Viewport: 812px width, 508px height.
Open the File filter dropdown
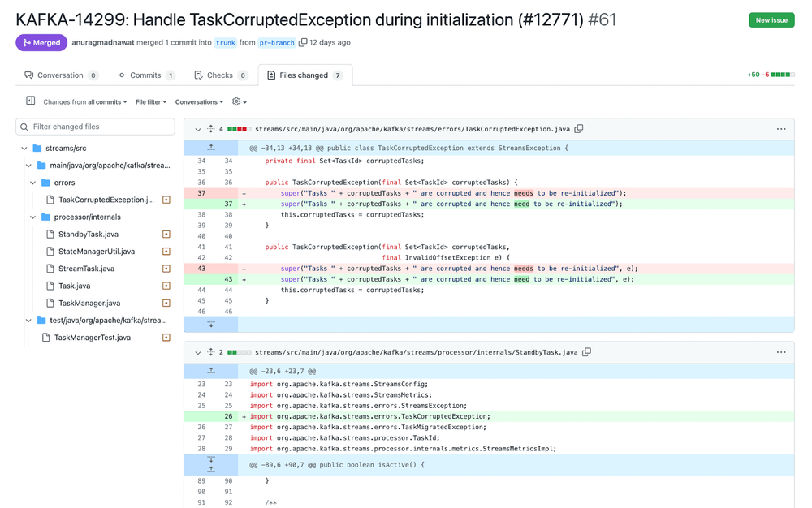click(x=150, y=102)
